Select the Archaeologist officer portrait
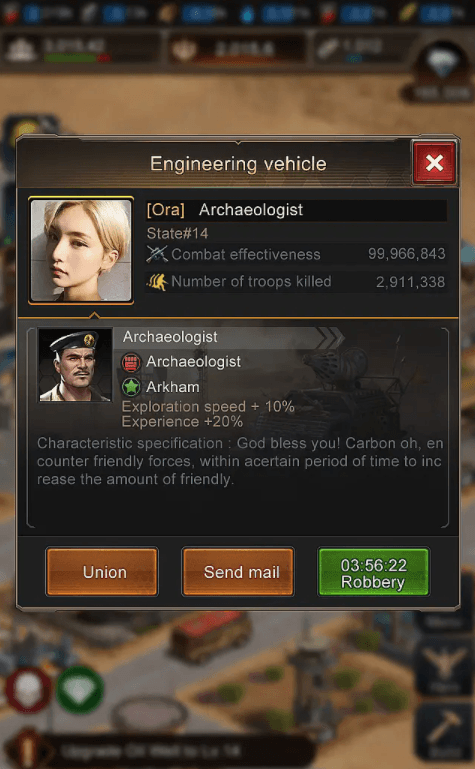This screenshot has width=475, height=769. point(75,365)
